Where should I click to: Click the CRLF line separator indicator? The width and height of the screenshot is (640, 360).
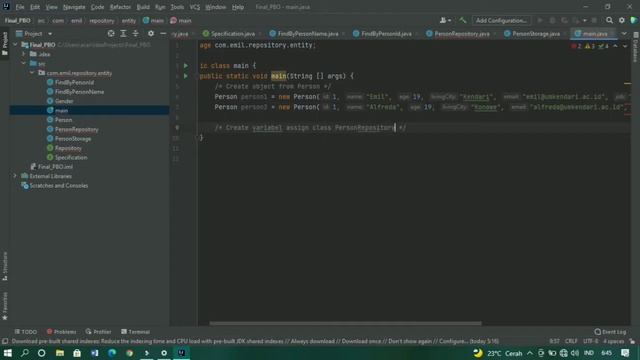[x=571, y=341]
